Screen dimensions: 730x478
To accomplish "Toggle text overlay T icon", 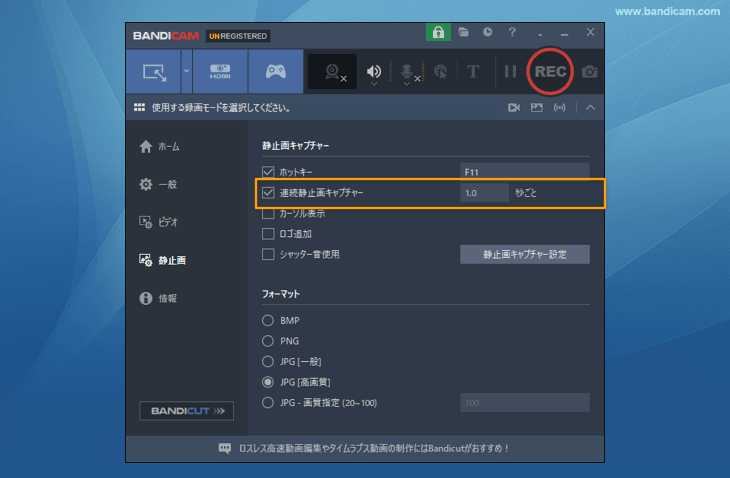I will pyautogui.click(x=473, y=72).
